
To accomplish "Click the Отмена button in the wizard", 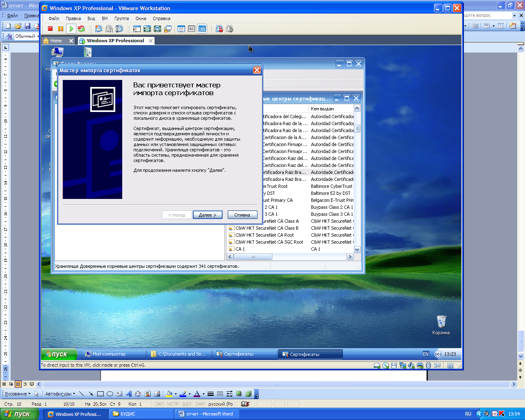I will click(242, 215).
